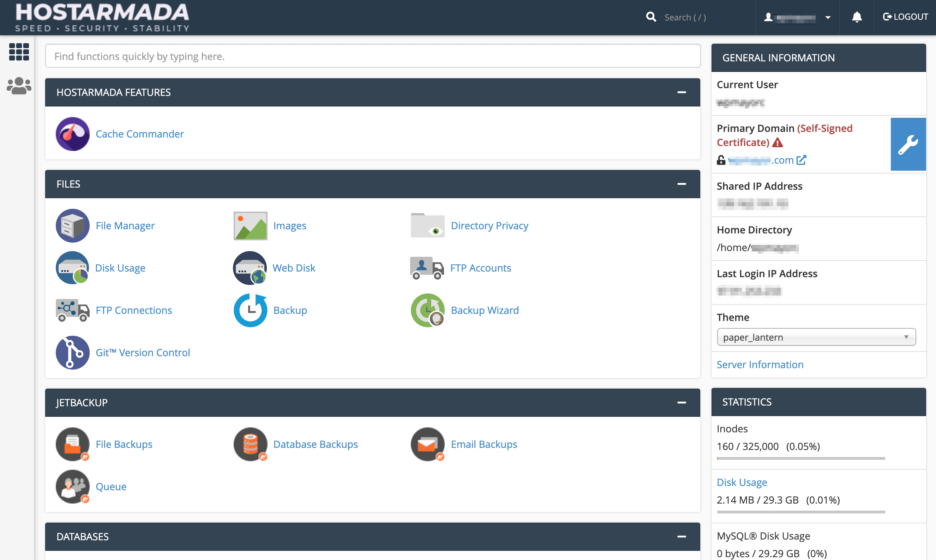Click the Git Version Control icon
Image resolution: width=936 pixels, height=560 pixels.
pyautogui.click(x=72, y=352)
